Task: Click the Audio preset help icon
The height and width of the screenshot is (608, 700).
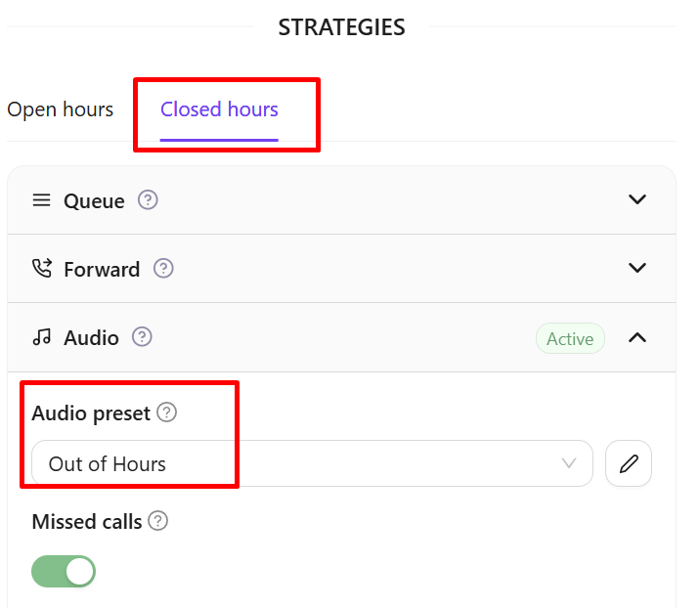Action: click(x=167, y=413)
